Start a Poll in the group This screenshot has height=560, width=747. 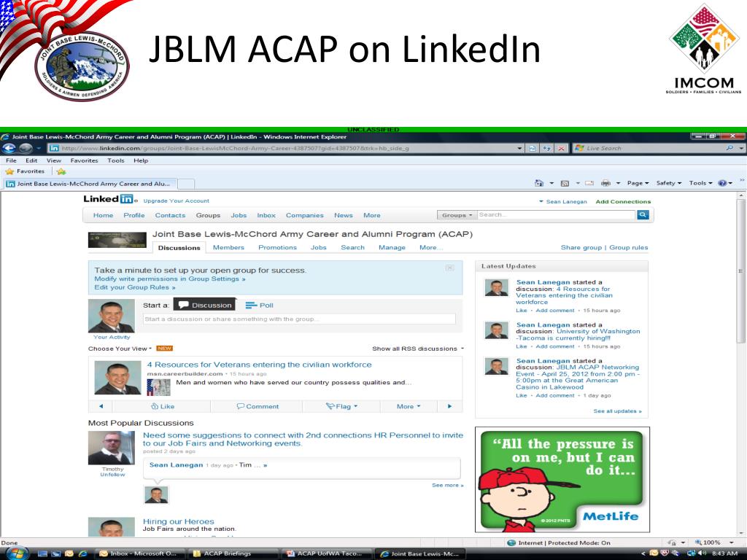pyautogui.click(x=260, y=306)
